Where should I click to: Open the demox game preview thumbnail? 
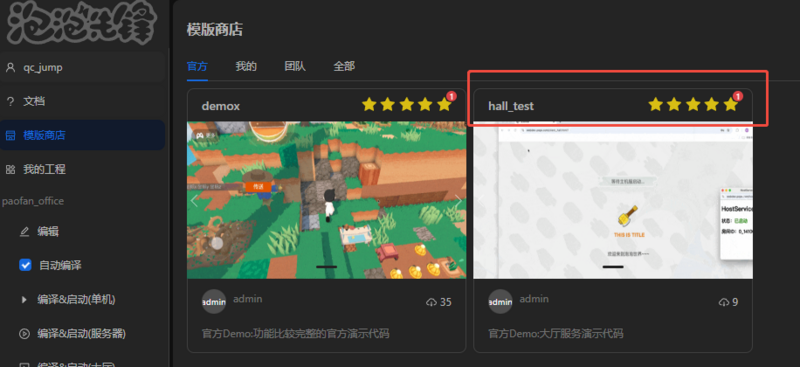pyautogui.click(x=327, y=200)
